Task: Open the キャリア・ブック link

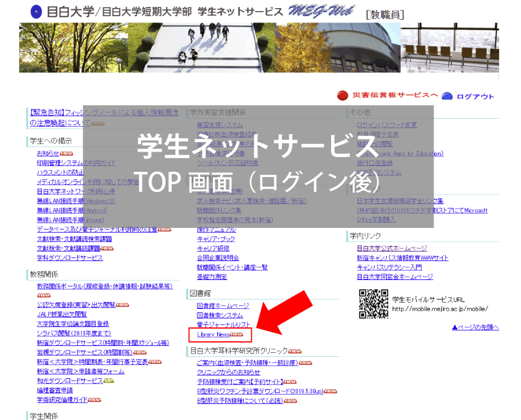Action: click(x=216, y=239)
